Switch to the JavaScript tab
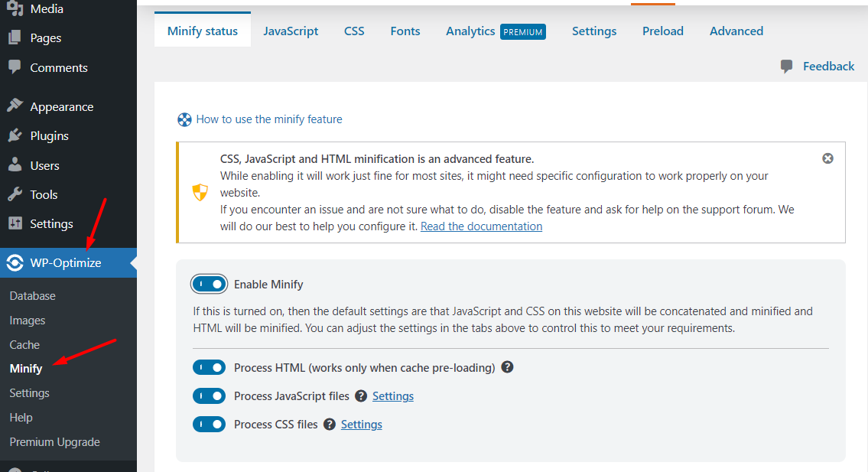868x472 pixels. point(291,31)
